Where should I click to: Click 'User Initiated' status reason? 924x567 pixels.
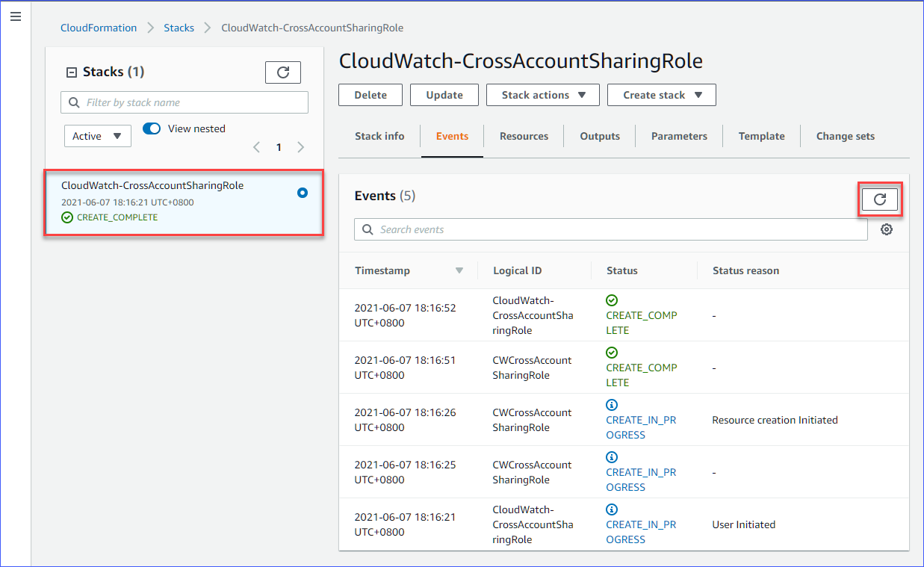(744, 524)
